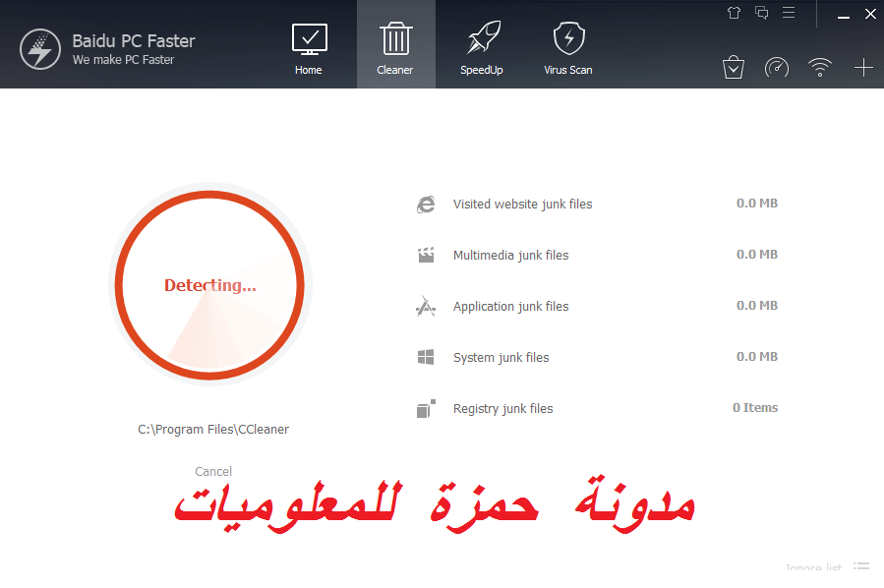Viewport: 884px width, 588px height.
Task: Click the Visited website 0.0 MB value
Action: coord(756,203)
